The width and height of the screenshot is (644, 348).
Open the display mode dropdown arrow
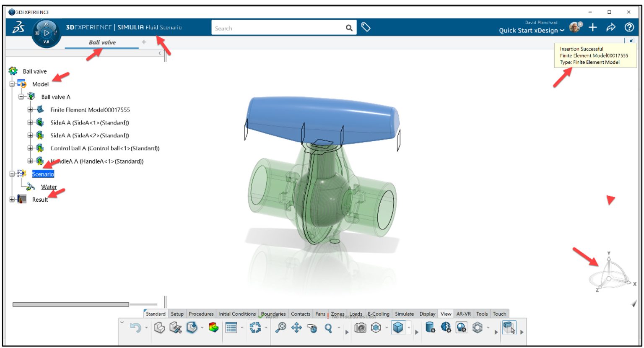tap(409, 328)
